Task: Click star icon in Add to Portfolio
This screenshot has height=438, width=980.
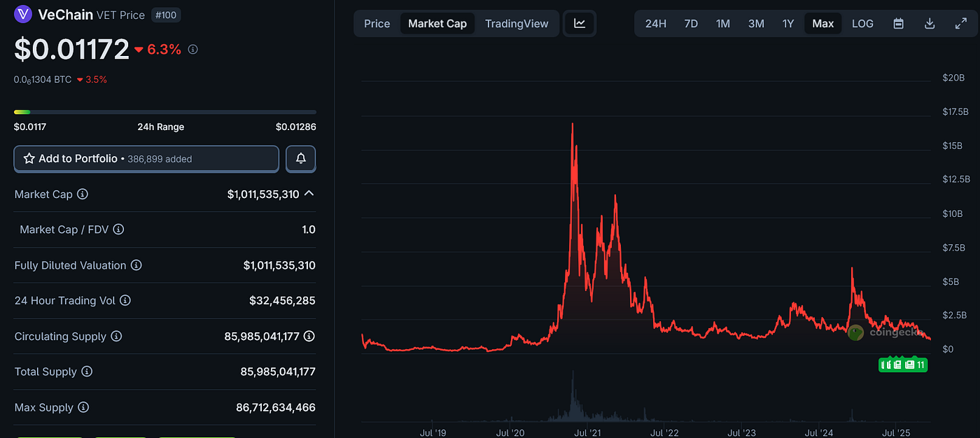Action: 29,159
